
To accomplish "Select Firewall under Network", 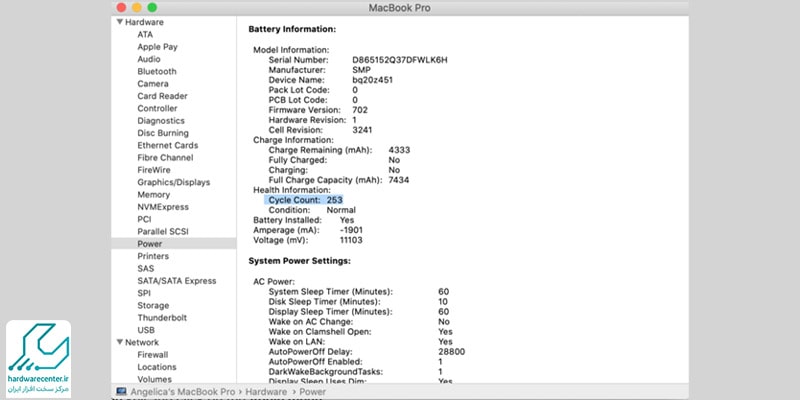I will [154, 354].
